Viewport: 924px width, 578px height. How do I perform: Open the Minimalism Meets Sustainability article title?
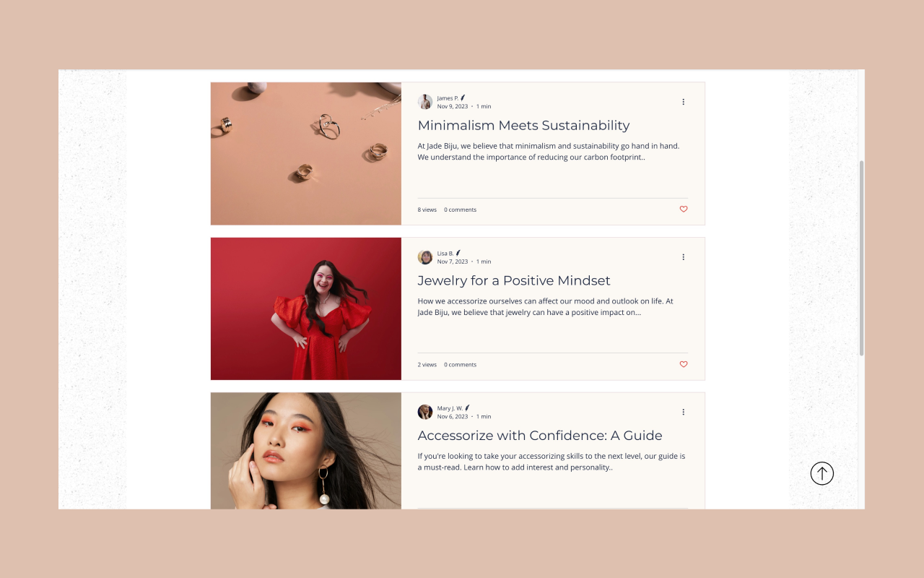point(523,125)
